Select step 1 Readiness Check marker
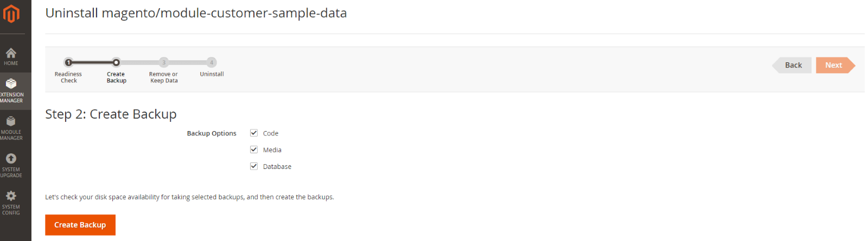The height and width of the screenshot is (241, 868). tap(68, 62)
